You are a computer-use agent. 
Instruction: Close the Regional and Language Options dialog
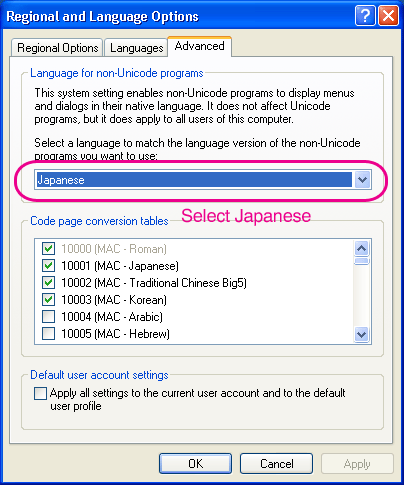[x=388, y=15]
